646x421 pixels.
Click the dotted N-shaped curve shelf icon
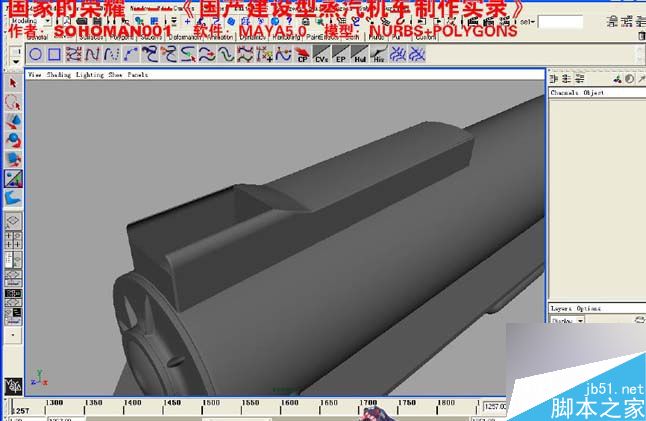tap(111, 54)
